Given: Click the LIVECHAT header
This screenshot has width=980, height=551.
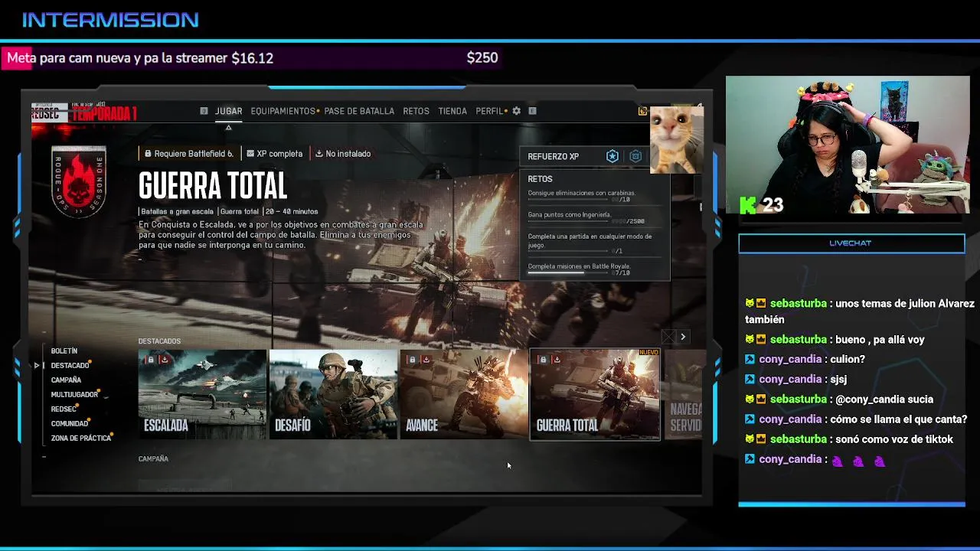Looking at the screenshot, I should tap(851, 243).
